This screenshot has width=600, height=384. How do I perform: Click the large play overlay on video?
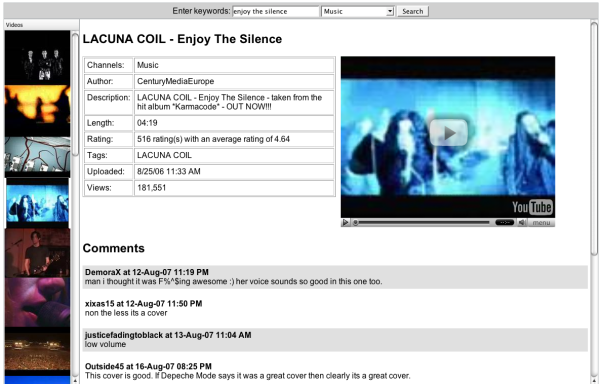[x=448, y=132]
